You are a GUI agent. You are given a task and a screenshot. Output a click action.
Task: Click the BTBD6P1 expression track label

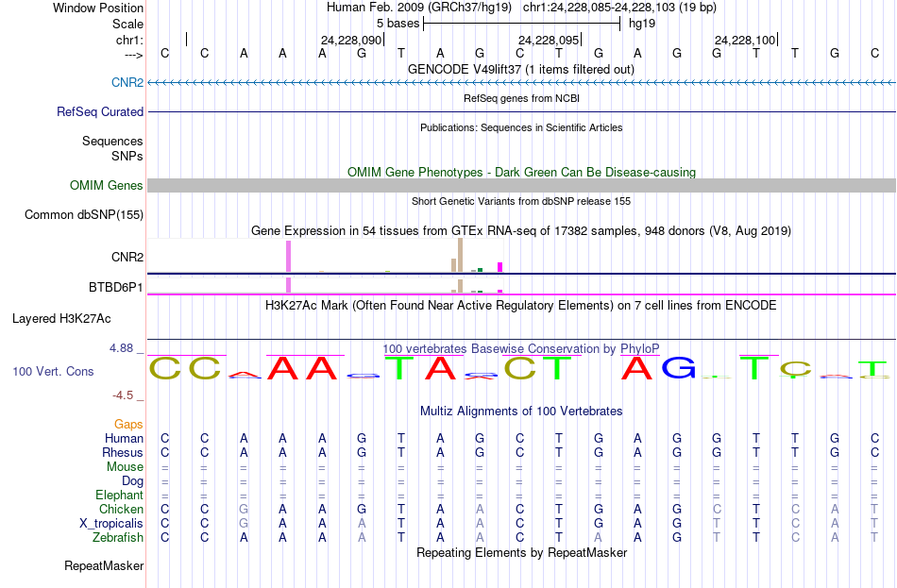(x=115, y=287)
